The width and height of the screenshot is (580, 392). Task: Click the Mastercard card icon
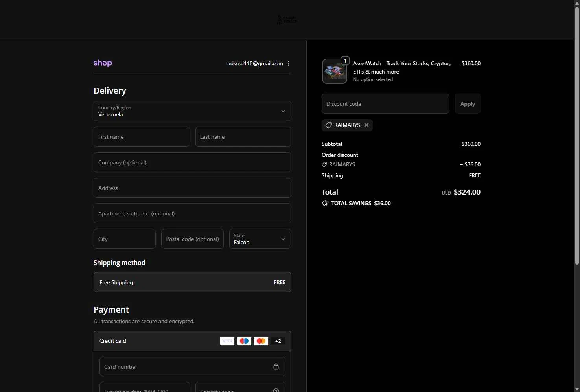point(261,341)
